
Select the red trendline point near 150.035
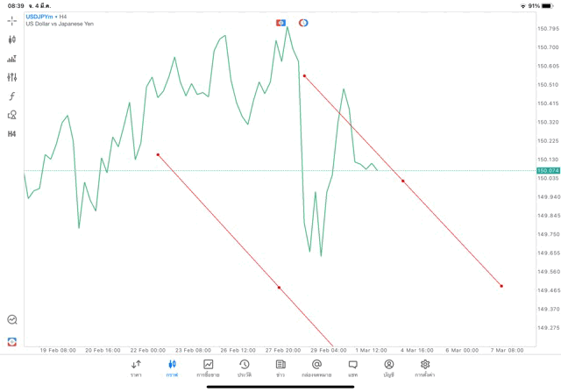tap(403, 182)
